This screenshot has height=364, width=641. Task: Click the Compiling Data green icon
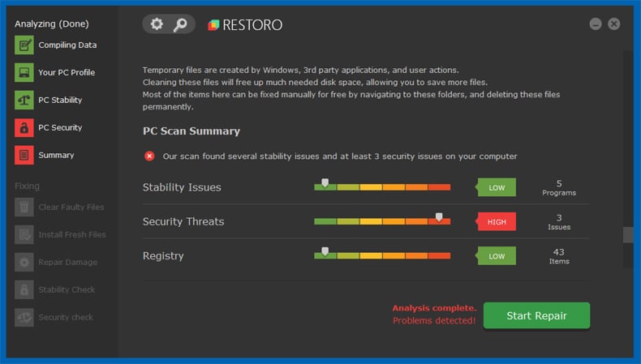(24, 45)
